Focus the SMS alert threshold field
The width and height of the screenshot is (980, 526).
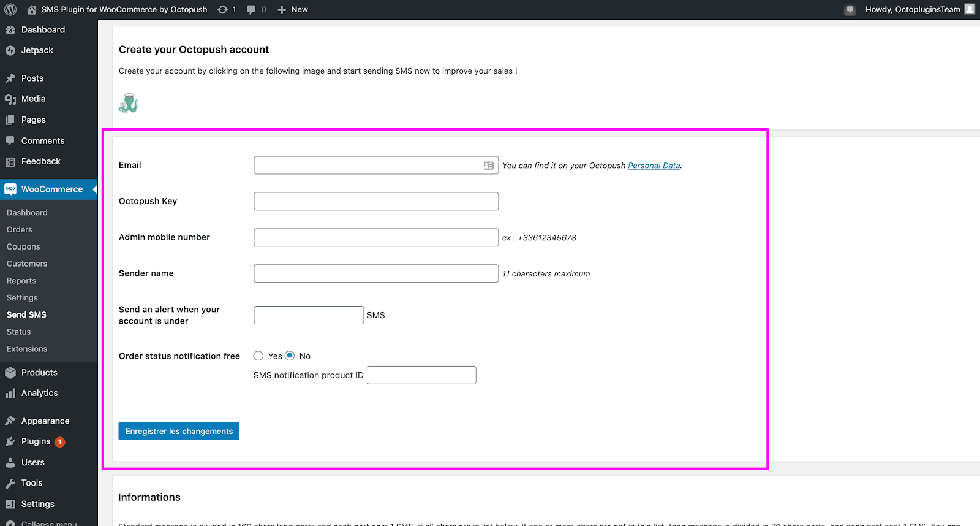click(309, 315)
